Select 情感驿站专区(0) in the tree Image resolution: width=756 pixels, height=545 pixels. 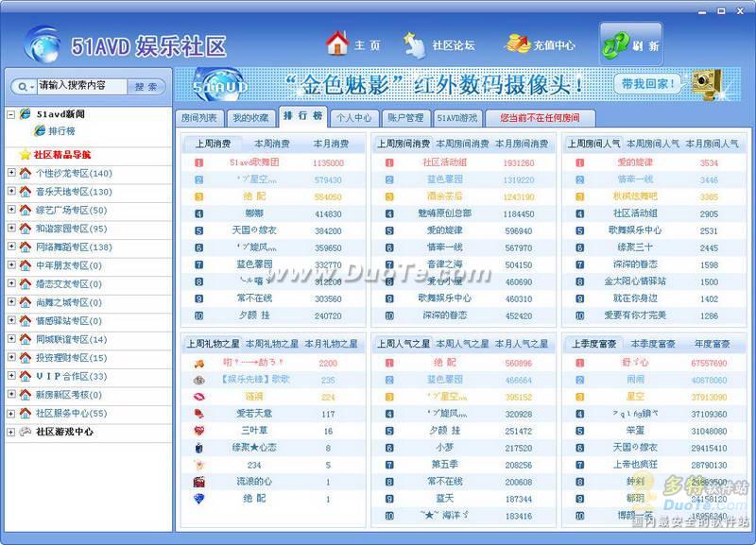[69, 321]
